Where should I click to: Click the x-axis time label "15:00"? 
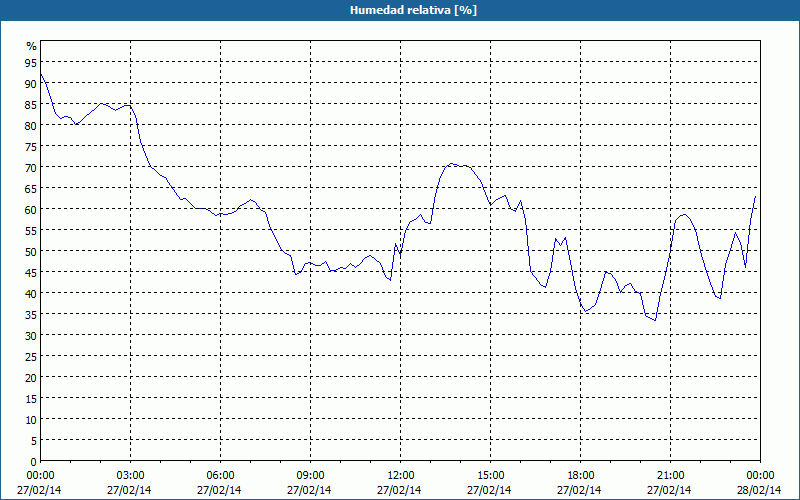(x=490, y=476)
